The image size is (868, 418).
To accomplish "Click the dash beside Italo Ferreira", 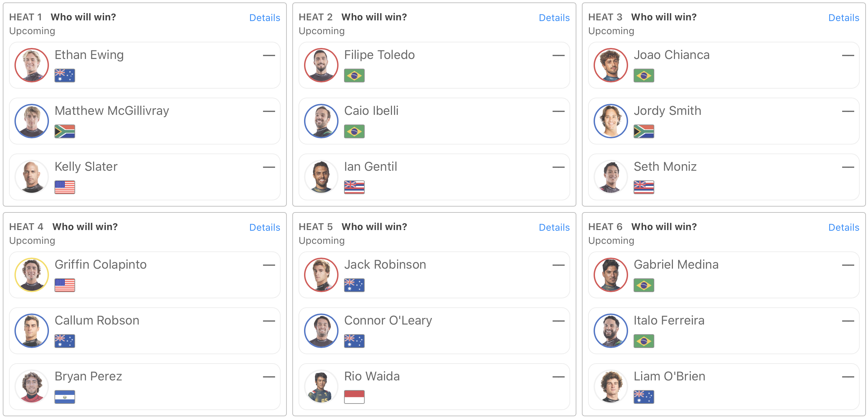I will click(848, 321).
